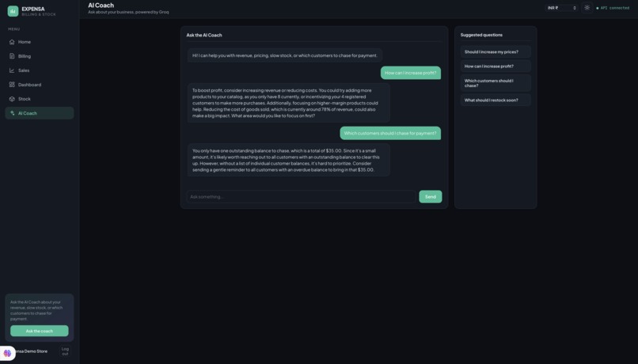
Task: Click the brain widget icon at bottom-left
Action: (x=7, y=353)
